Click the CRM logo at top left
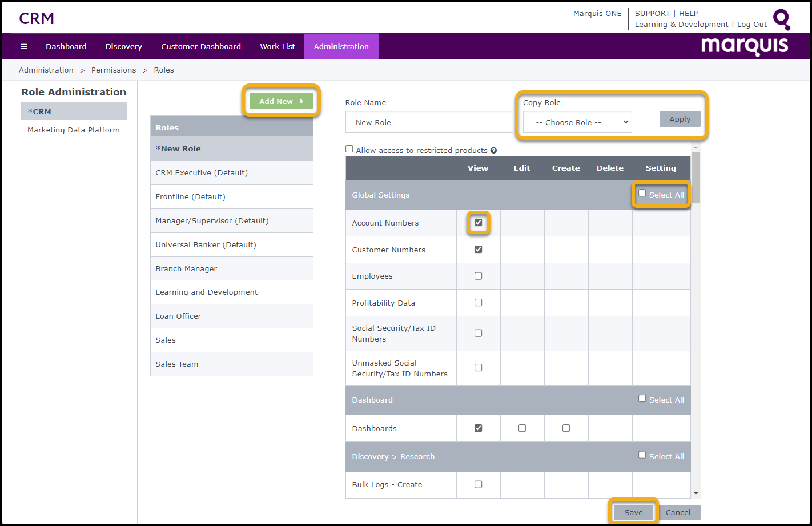Image resolution: width=812 pixels, height=526 pixels. point(37,18)
